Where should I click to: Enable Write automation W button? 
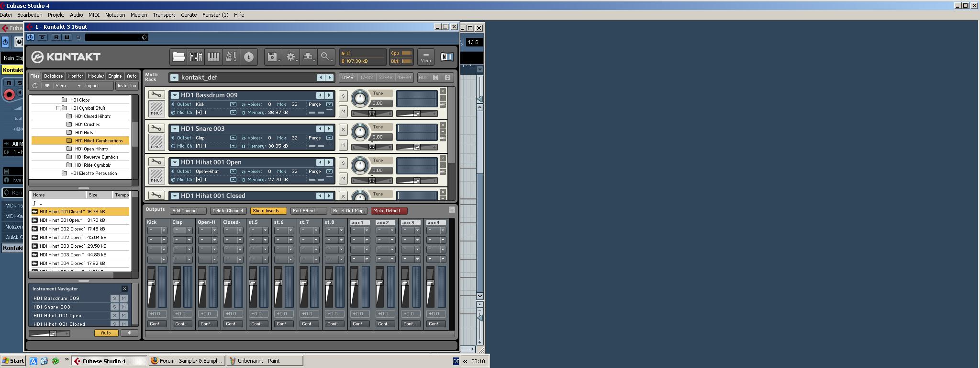click(67, 37)
